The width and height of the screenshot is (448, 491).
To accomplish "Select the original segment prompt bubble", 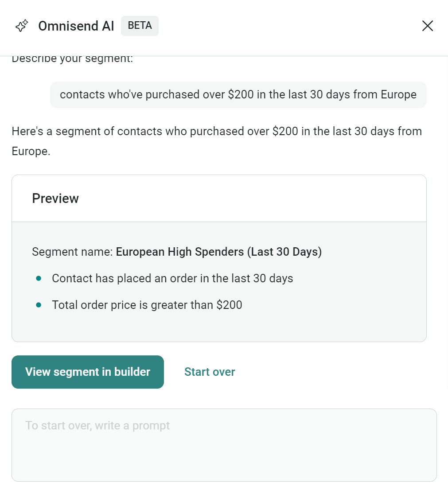I will (x=238, y=94).
